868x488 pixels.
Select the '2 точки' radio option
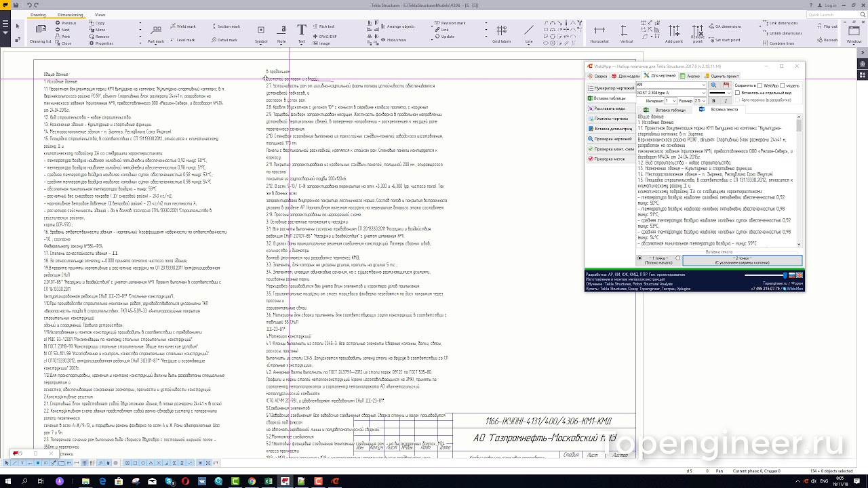[x=678, y=258]
